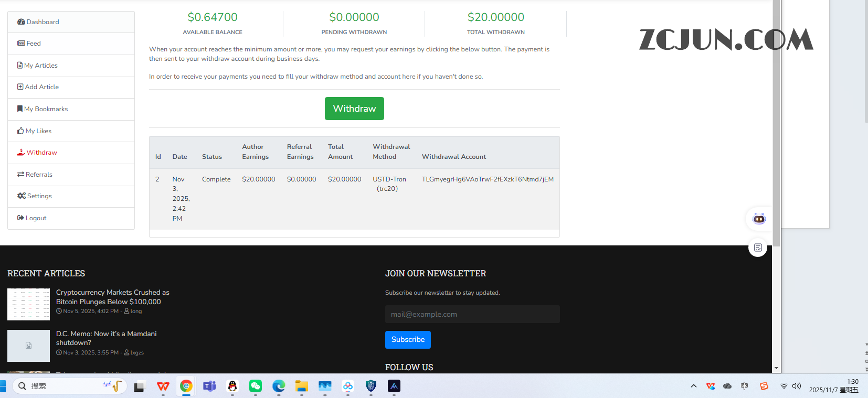
Task: Go to My Articles in sidebar
Action: (x=41, y=66)
